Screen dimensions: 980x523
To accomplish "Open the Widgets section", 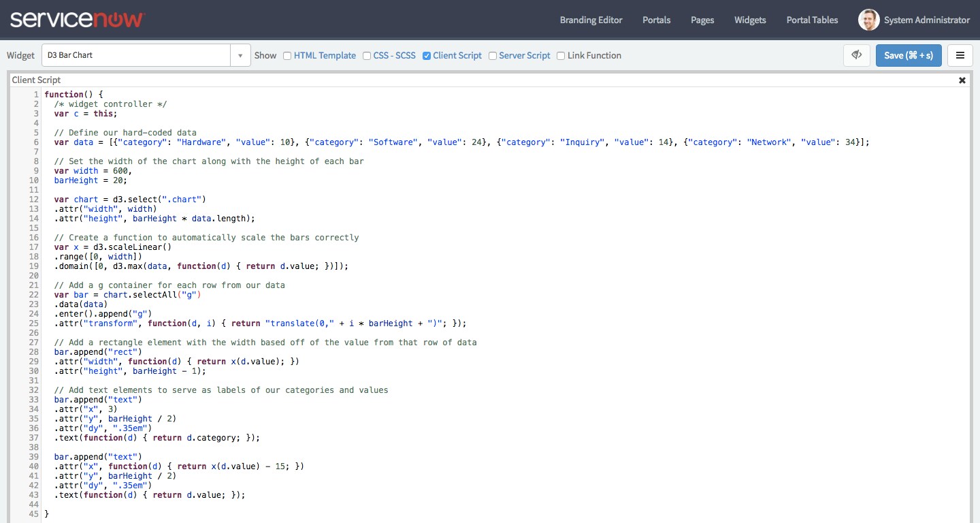I will pos(750,20).
